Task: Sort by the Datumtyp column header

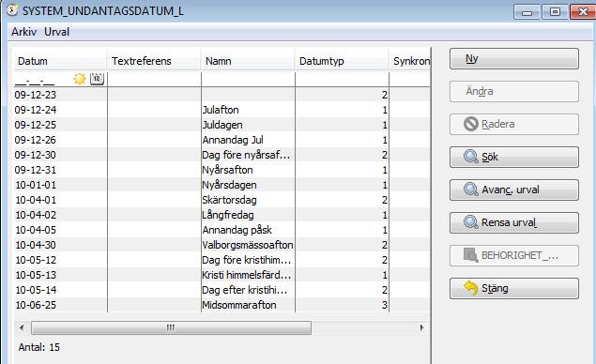Action: tap(342, 61)
